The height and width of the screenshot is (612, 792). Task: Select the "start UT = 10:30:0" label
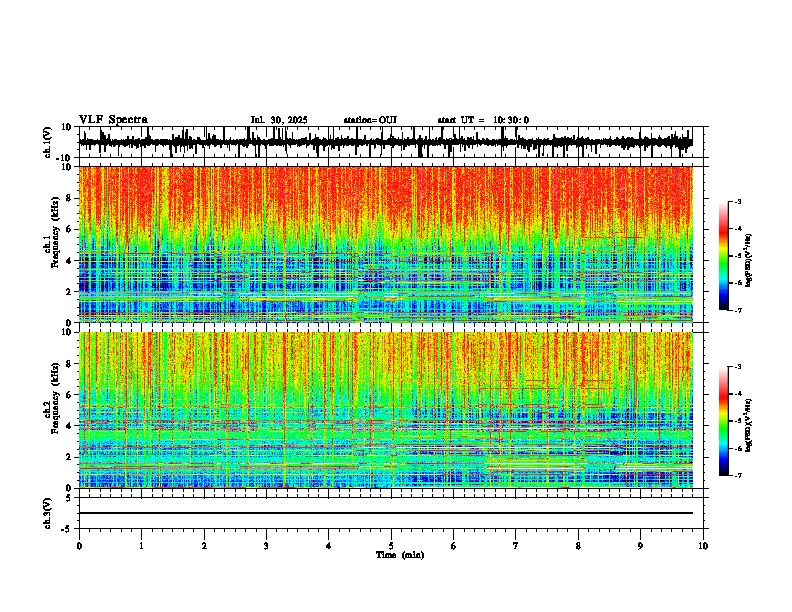click(483, 120)
